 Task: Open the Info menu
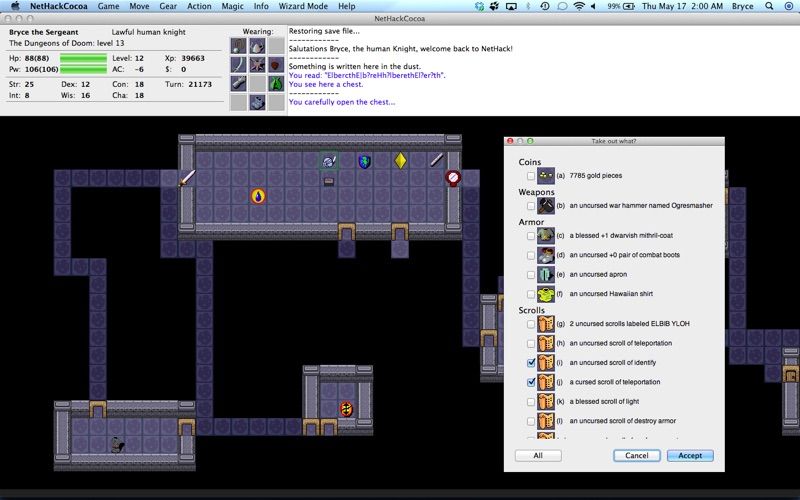pos(261,6)
